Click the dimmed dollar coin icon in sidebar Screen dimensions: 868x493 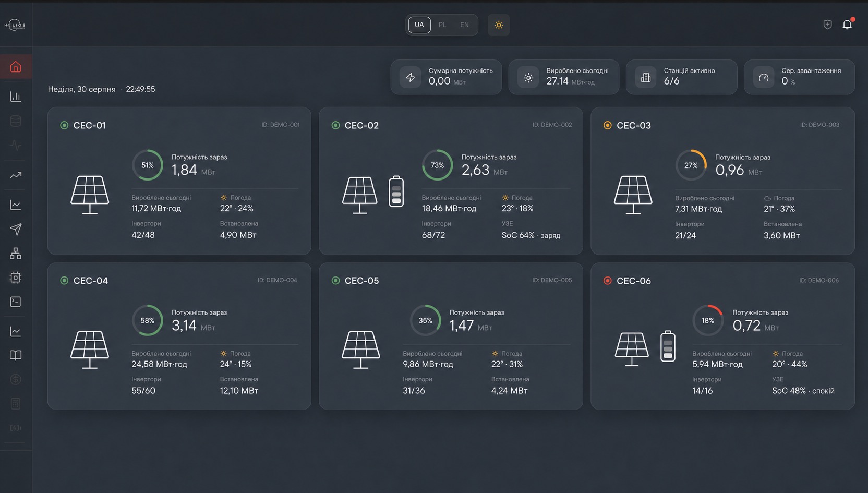(x=16, y=379)
